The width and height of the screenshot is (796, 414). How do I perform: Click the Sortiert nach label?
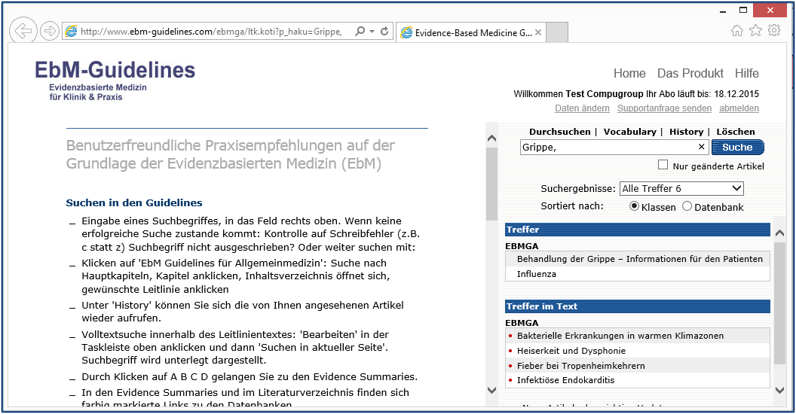572,206
